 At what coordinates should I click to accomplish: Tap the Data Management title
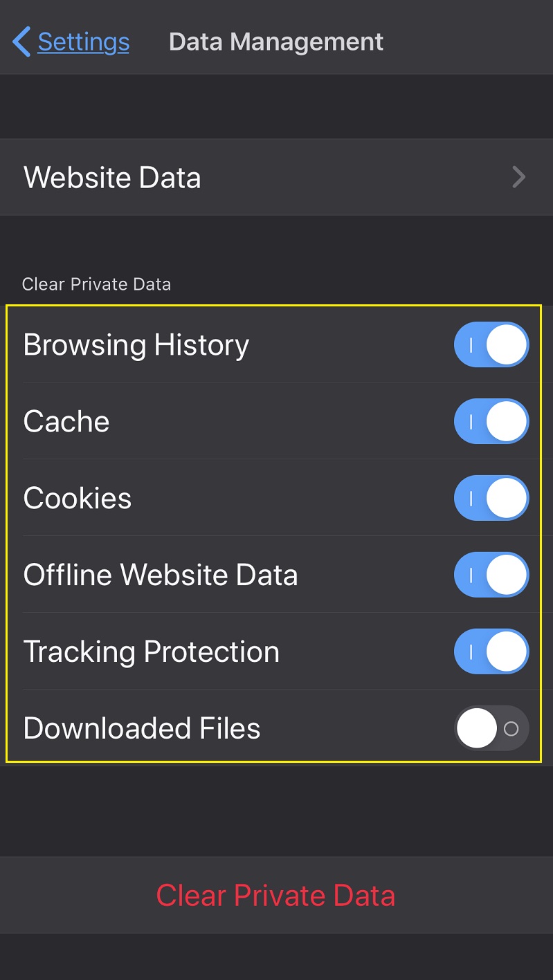click(x=275, y=41)
